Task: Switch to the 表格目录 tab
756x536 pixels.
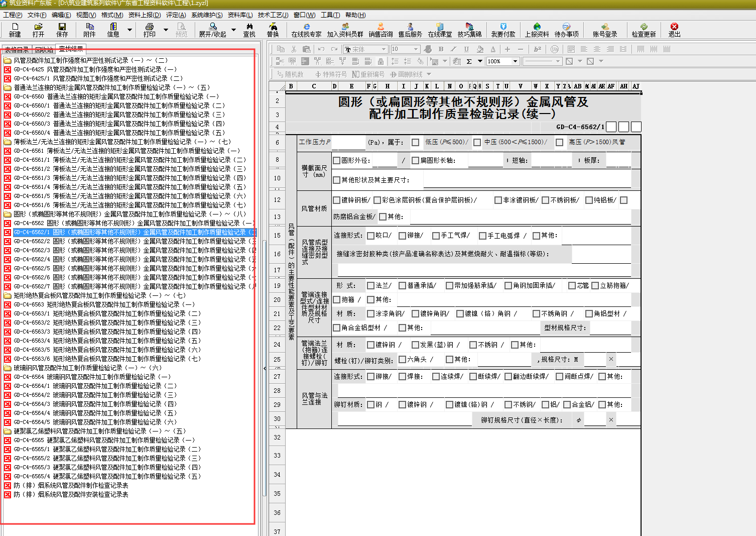Action: [17, 49]
